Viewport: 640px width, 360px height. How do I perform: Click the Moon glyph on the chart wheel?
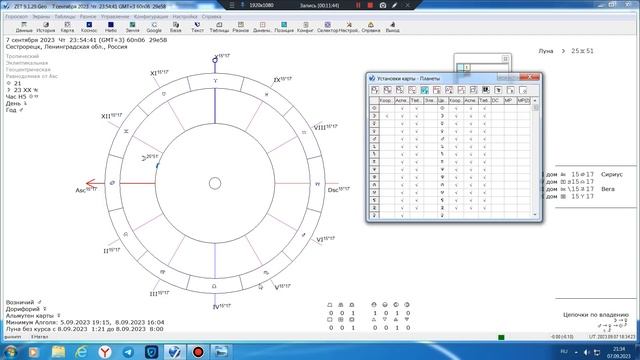tap(144, 158)
